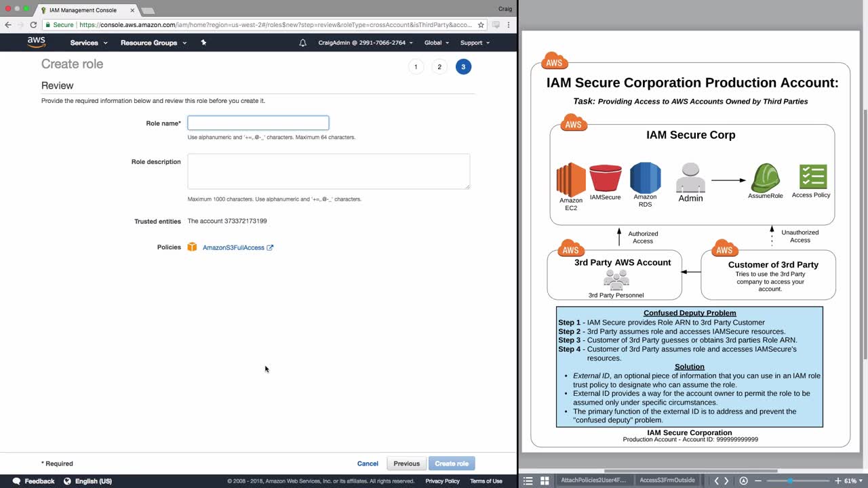Click the external link icon beside AmazonS3FullAccess
The width and height of the screenshot is (868, 488).
[270, 247]
